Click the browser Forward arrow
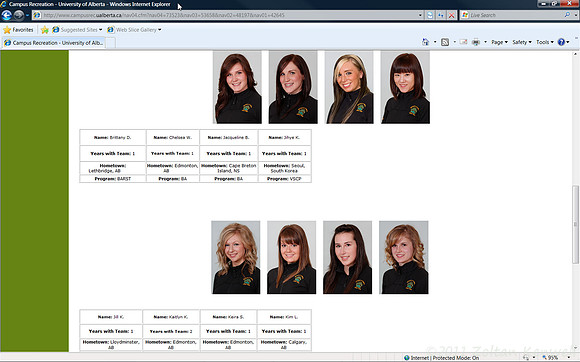580x362 pixels. coord(19,15)
